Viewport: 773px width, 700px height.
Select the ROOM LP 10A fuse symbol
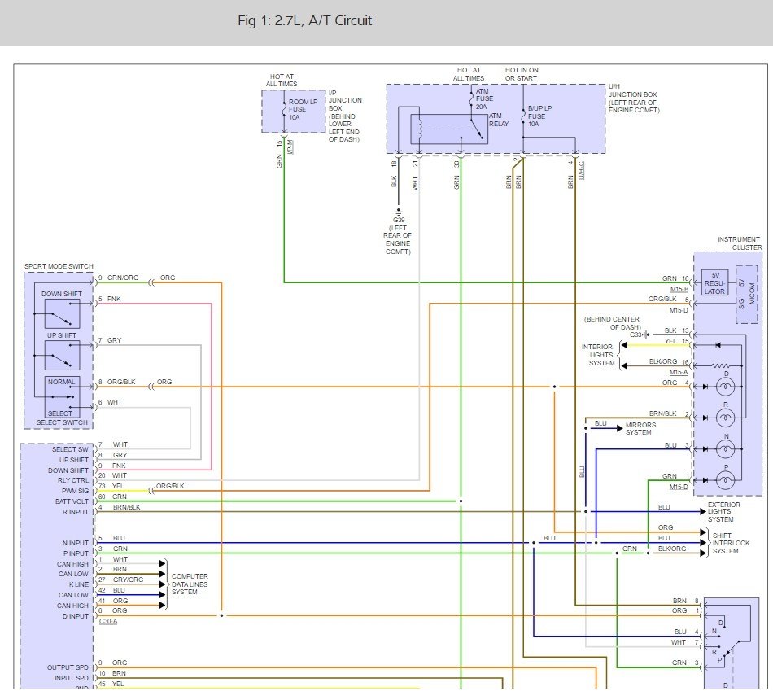pos(284,111)
